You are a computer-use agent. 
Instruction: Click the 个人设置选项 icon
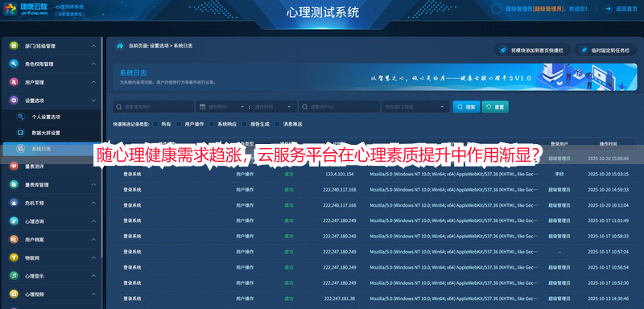[20, 117]
